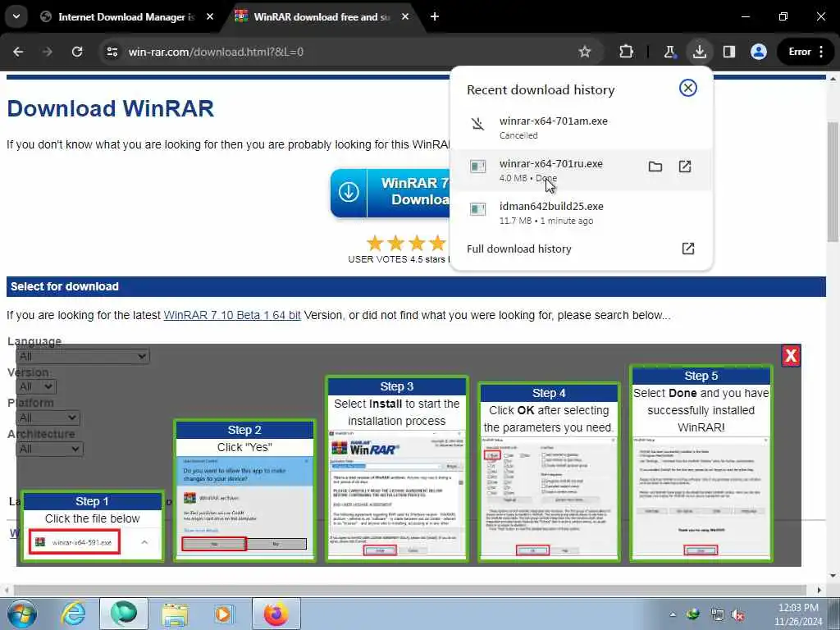Image resolution: width=840 pixels, height=630 pixels.
Task: Open Firefox from the taskbar
Action: coord(276,614)
